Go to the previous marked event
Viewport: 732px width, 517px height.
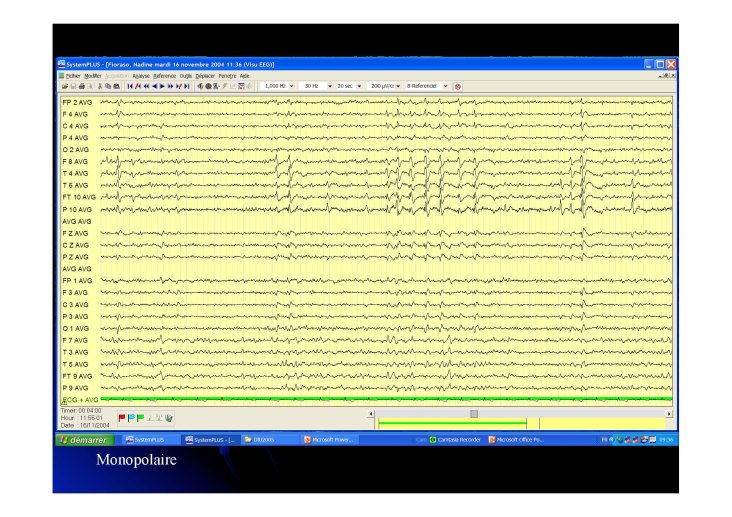pos(138,86)
